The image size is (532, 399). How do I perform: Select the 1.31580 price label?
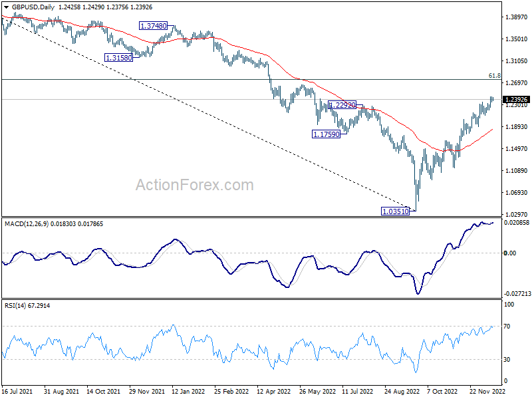point(119,58)
